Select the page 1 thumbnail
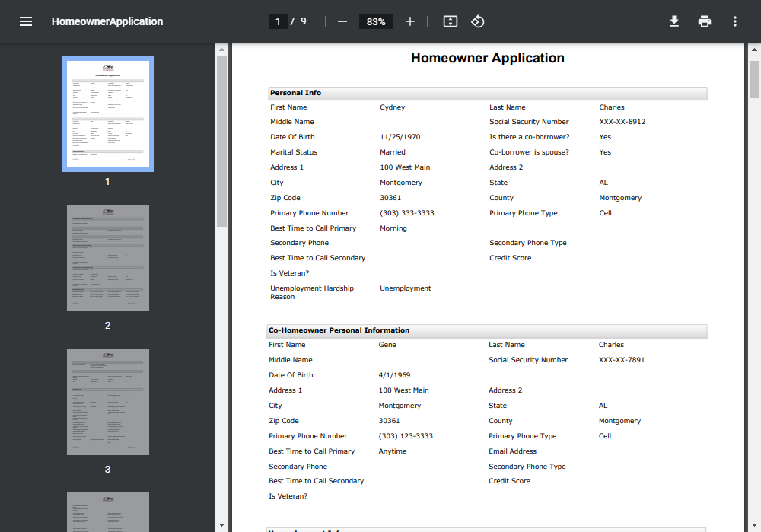This screenshot has width=761, height=532. [x=107, y=113]
